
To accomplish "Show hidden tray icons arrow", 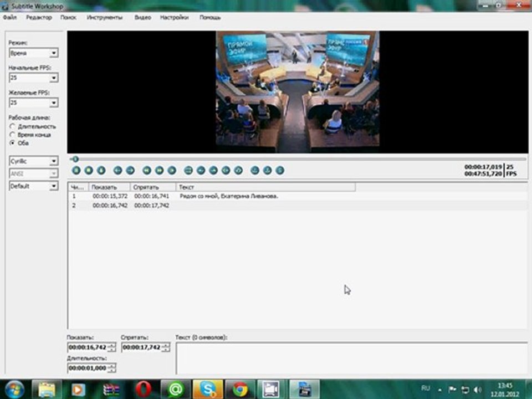I will point(439,390).
